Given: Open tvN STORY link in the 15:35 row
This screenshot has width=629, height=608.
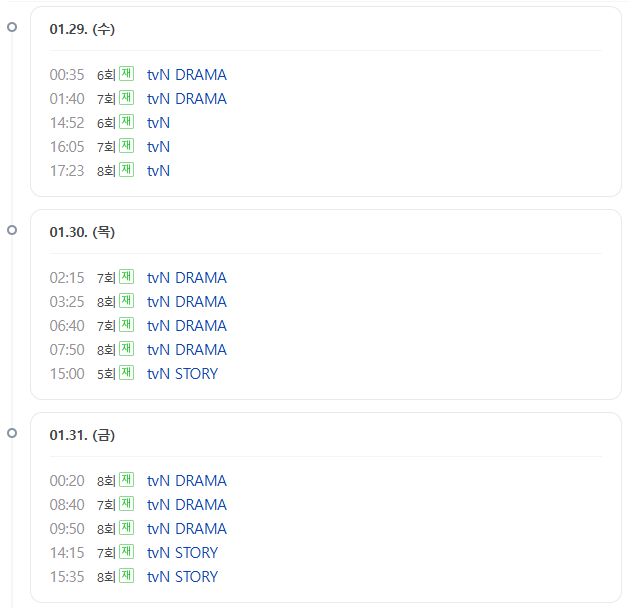Looking at the screenshot, I should click(x=182, y=577).
